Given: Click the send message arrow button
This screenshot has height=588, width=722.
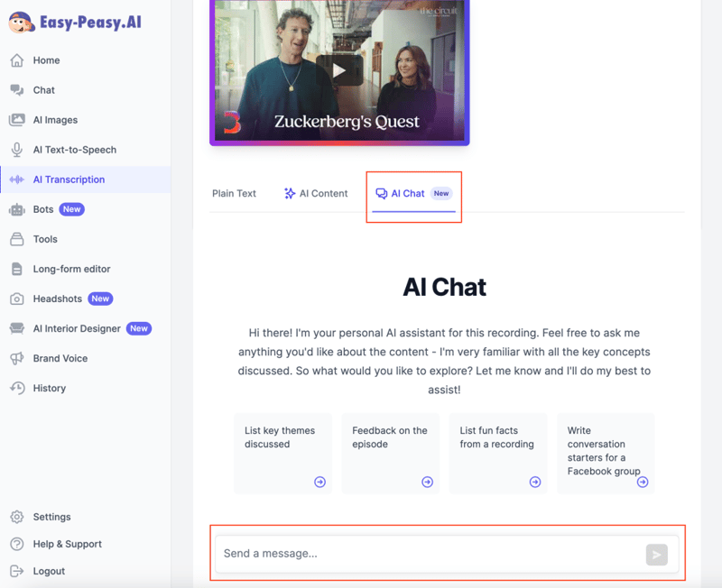Looking at the screenshot, I should coord(656,555).
